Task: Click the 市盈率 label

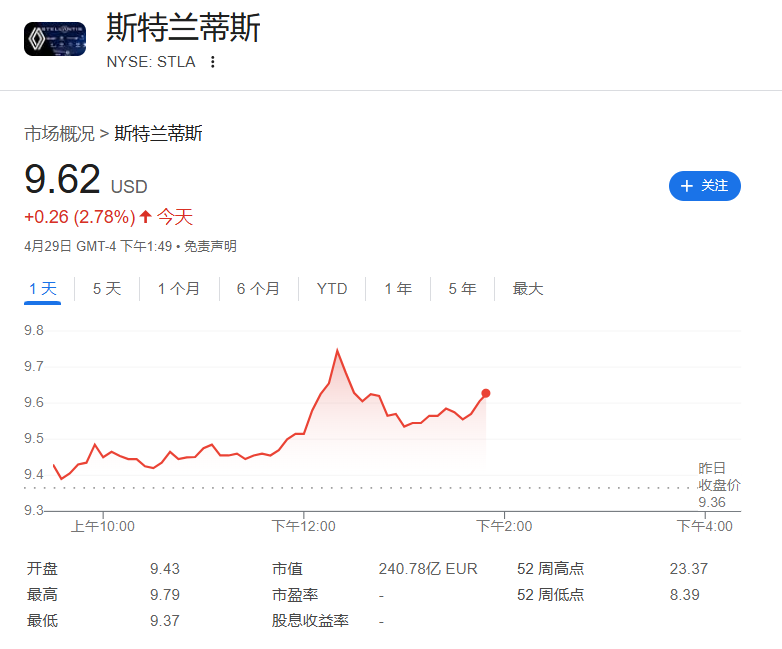Action: [x=295, y=595]
